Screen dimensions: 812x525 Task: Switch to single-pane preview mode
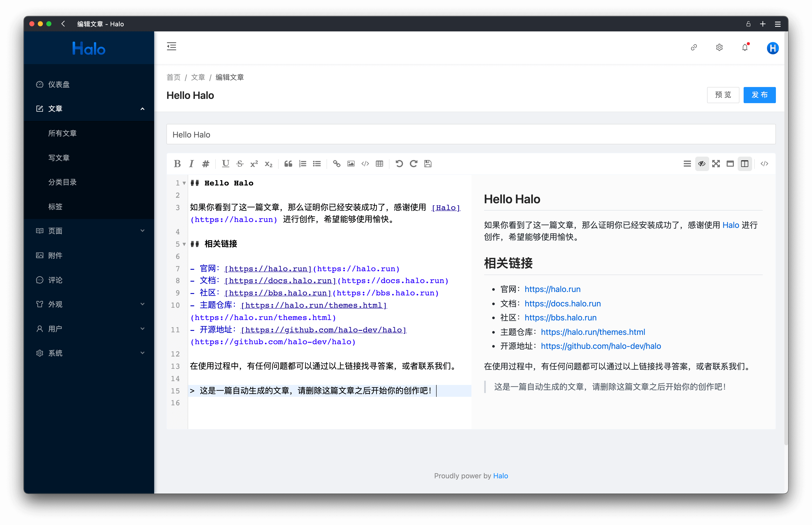[x=730, y=164]
